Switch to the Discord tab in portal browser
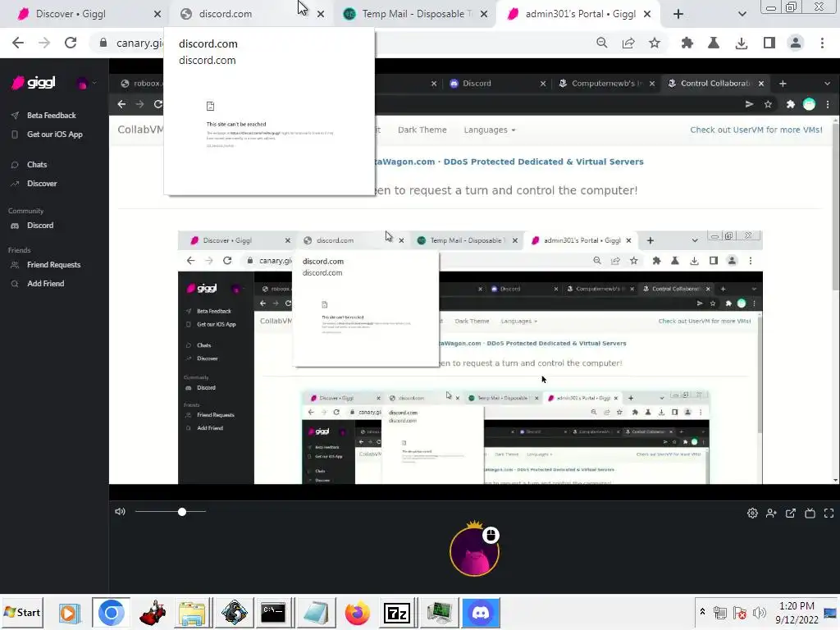840x630 pixels. pyautogui.click(x=496, y=84)
